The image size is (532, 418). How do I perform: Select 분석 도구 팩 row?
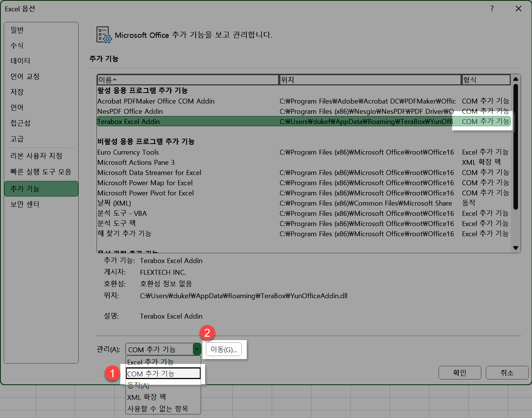tap(303, 223)
